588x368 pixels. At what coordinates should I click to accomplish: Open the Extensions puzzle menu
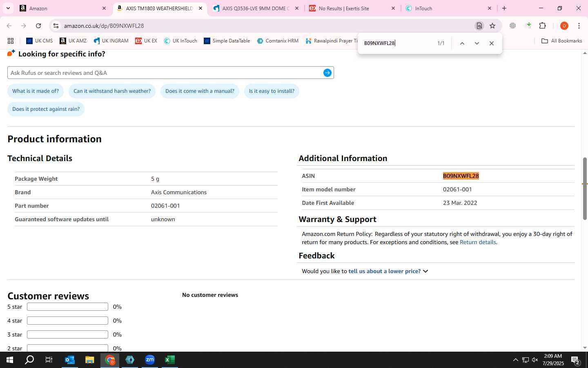543,26
